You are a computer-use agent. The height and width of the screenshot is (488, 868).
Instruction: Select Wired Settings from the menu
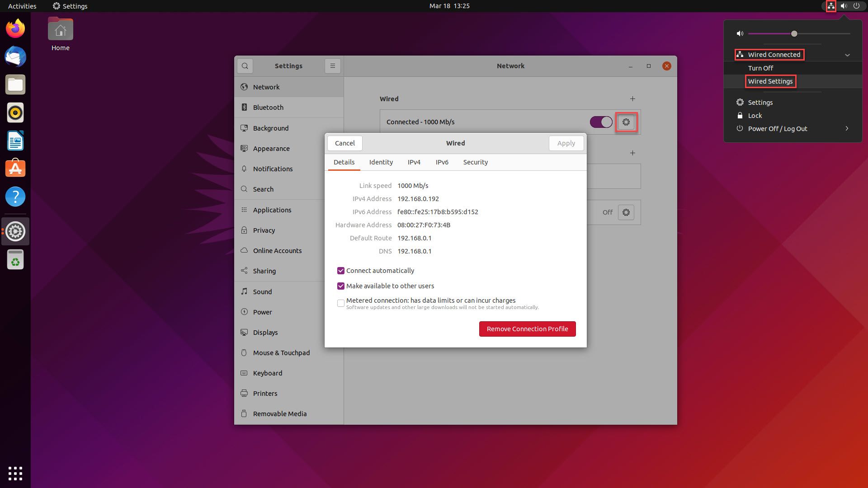click(x=770, y=81)
